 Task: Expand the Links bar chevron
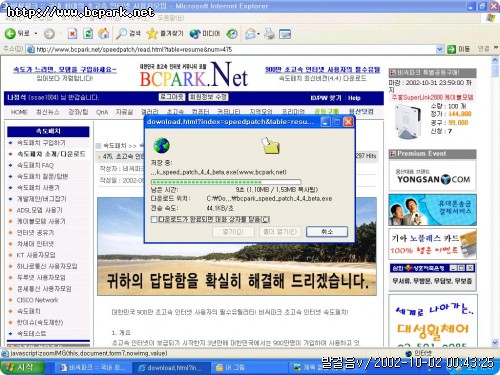(496, 49)
